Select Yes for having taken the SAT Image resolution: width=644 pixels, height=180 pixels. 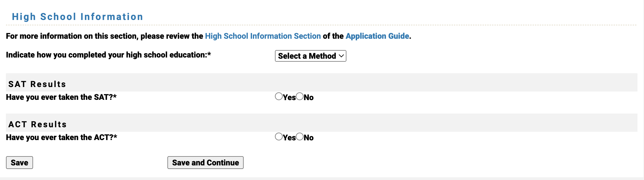[278, 97]
